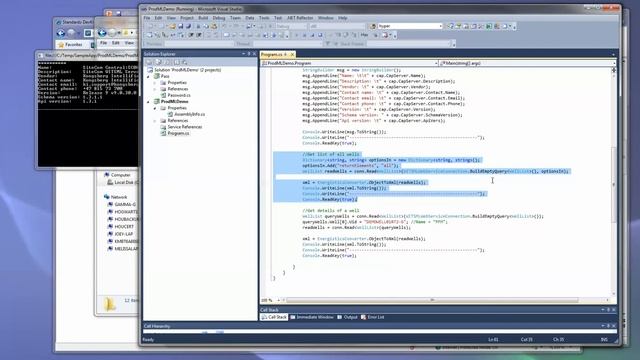Click the 'Get details of a well' comment line
640x360 pixels.
(x=331, y=211)
